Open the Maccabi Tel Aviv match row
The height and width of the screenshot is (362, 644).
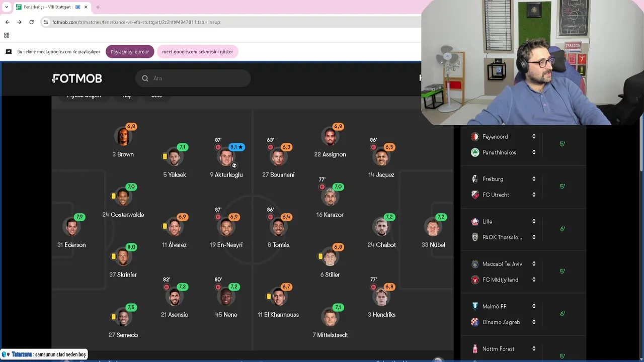(x=523, y=264)
